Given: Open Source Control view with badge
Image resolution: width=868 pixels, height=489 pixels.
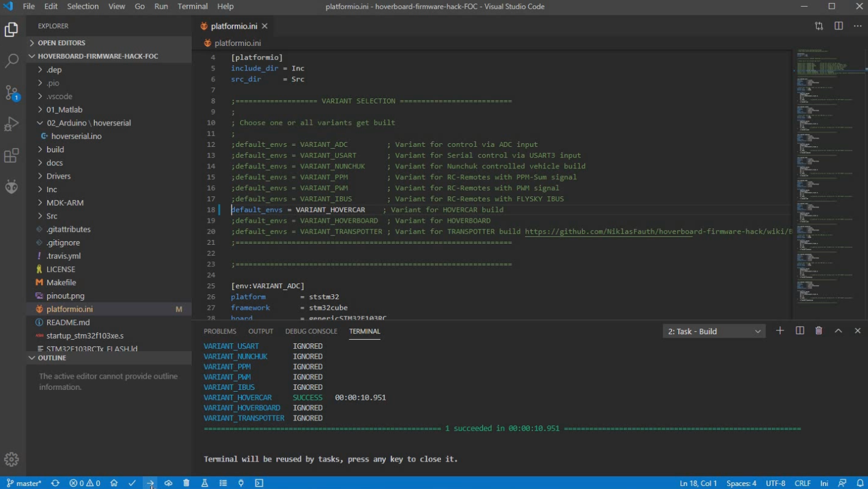Looking at the screenshot, I should tap(12, 92).
